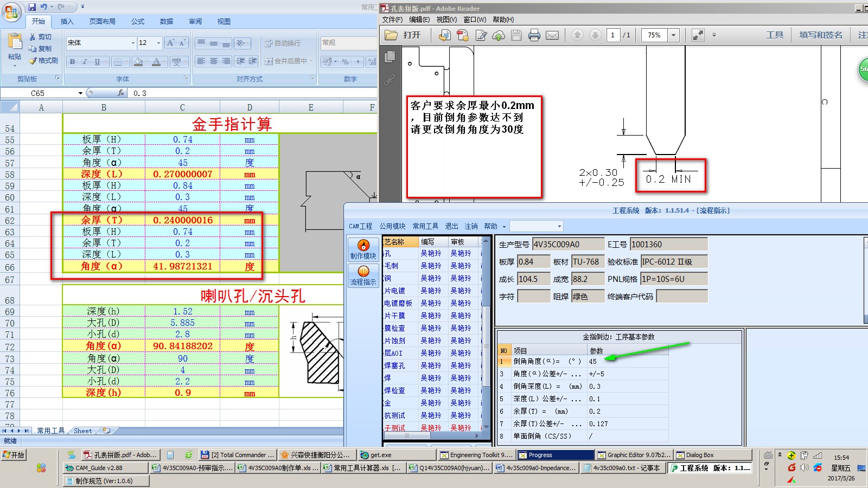The image size is (868, 488).
Task: Click the create PDF icon in Adobe Reader
Action: point(462,35)
